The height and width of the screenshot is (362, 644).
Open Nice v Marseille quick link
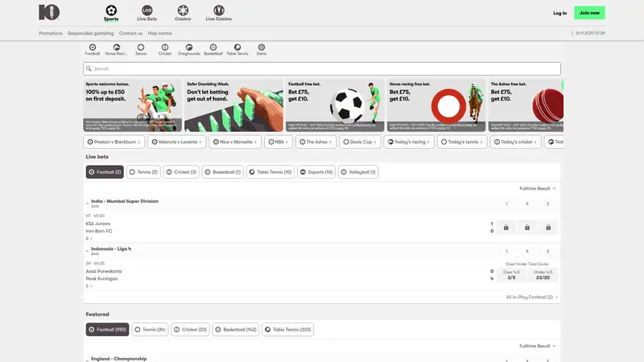[x=235, y=142]
